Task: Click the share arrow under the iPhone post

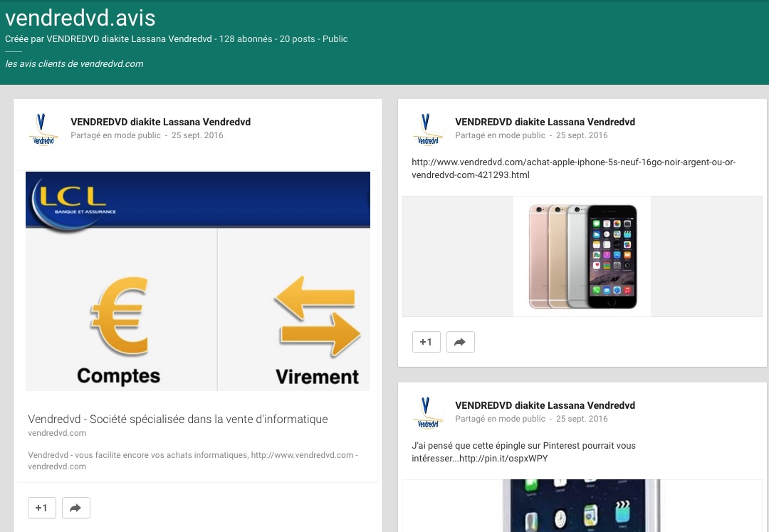Action: [x=460, y=342]
